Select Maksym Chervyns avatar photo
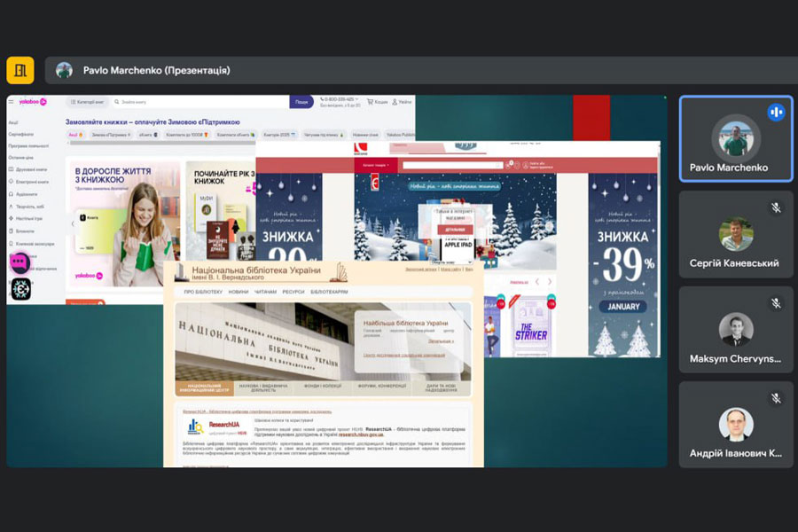Viewport: 798px width, 532px height. (736, 329)
